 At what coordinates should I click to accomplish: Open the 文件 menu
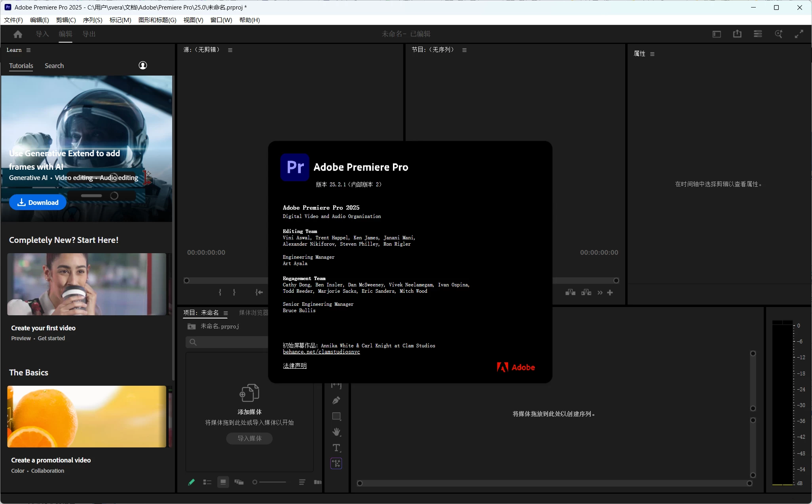click(13, 20)
